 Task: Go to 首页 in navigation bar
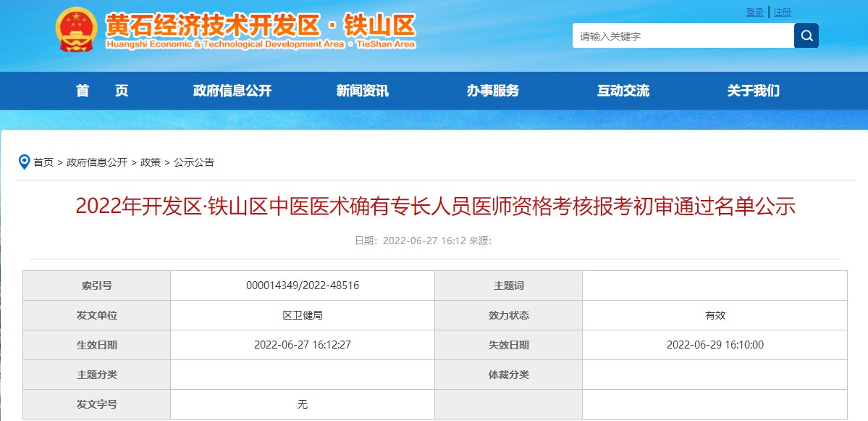coord(102,91)
